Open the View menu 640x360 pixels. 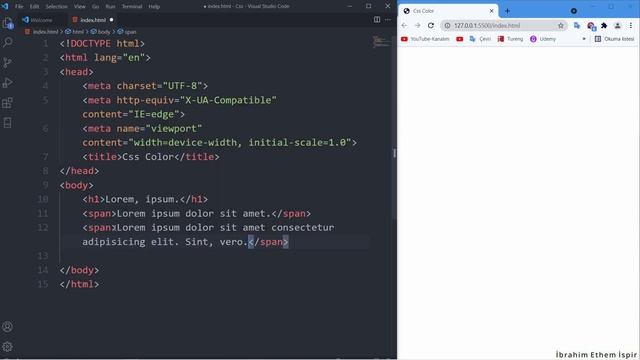click(x=80, y=7)
